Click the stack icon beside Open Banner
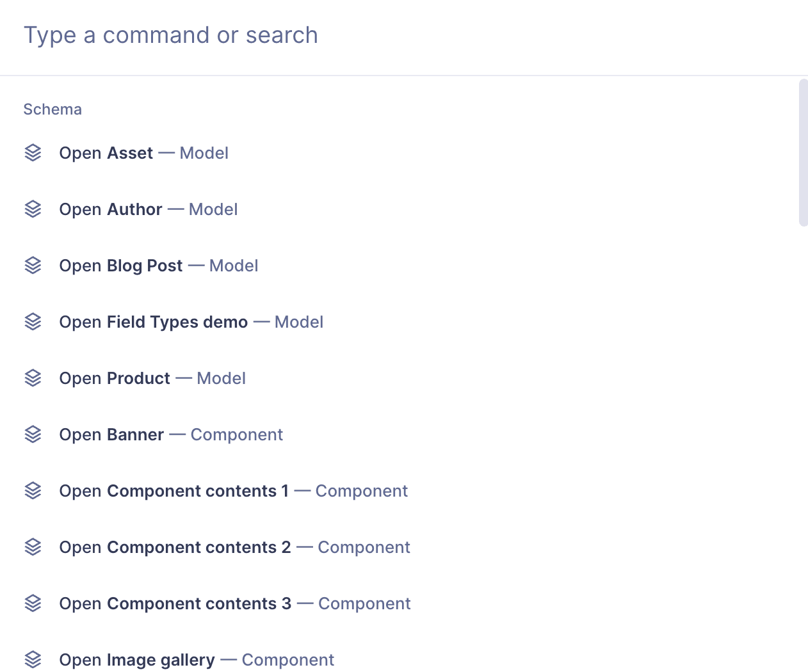This screenshot has height=672, width=808. (33, 435)
